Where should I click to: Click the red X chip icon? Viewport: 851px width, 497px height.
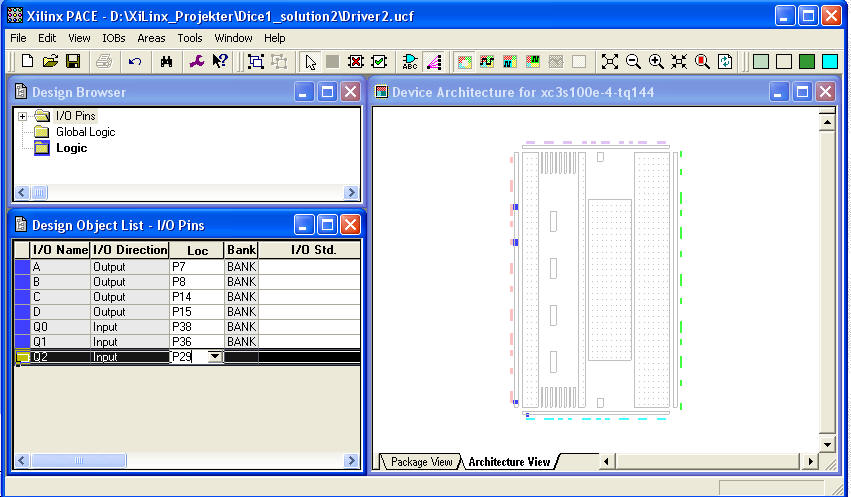pos(355,61)
